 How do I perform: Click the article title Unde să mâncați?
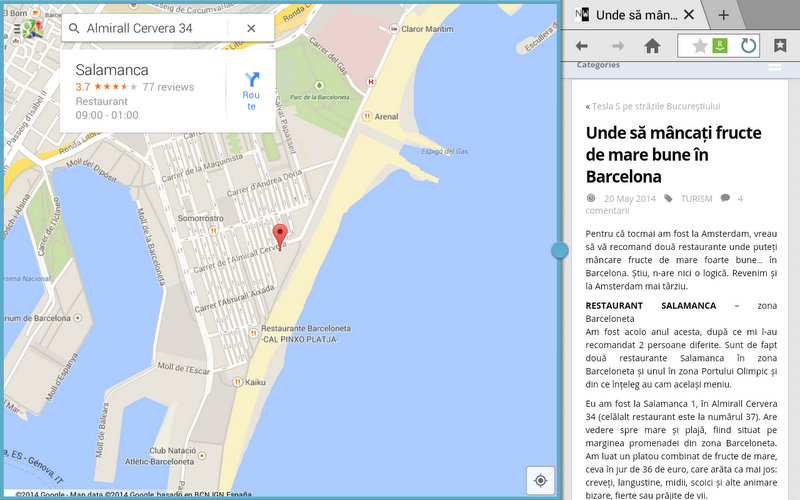click(673, 155)
